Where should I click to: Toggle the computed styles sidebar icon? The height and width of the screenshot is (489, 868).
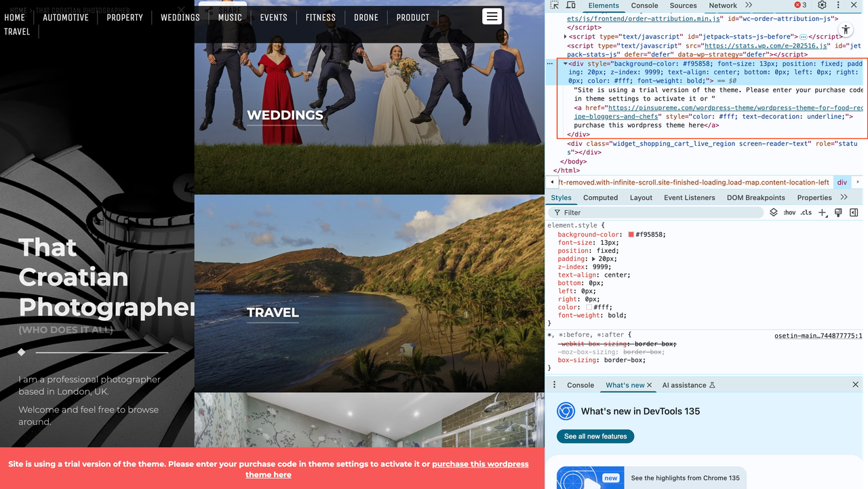pyautogui.click(x=854, y=212)
